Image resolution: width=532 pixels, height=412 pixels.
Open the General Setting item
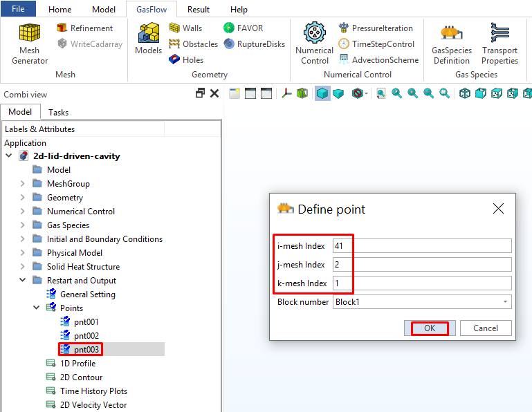87,294
